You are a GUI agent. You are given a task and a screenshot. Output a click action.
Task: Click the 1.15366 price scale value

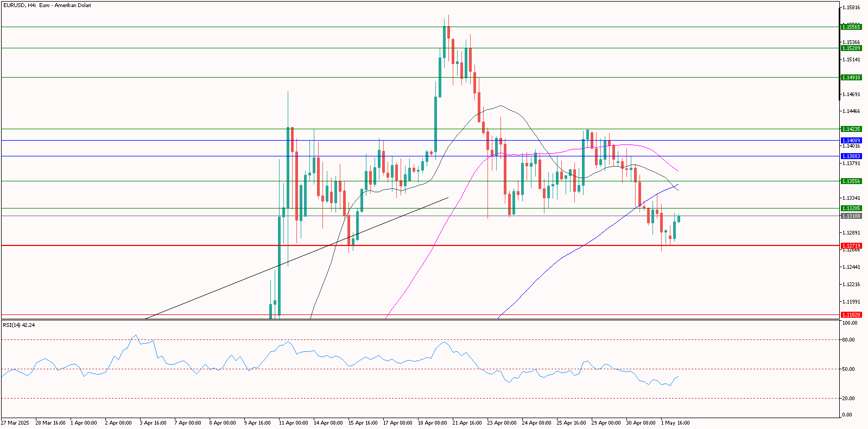tap(851, 42)
